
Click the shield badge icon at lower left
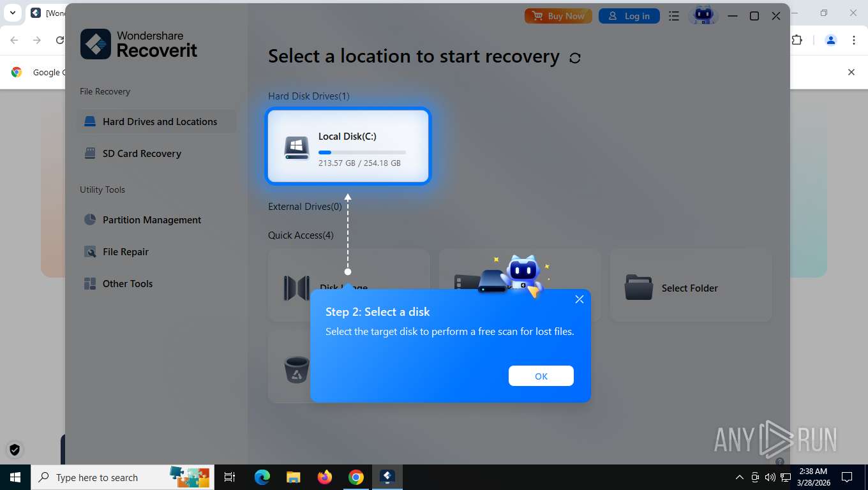15,449
